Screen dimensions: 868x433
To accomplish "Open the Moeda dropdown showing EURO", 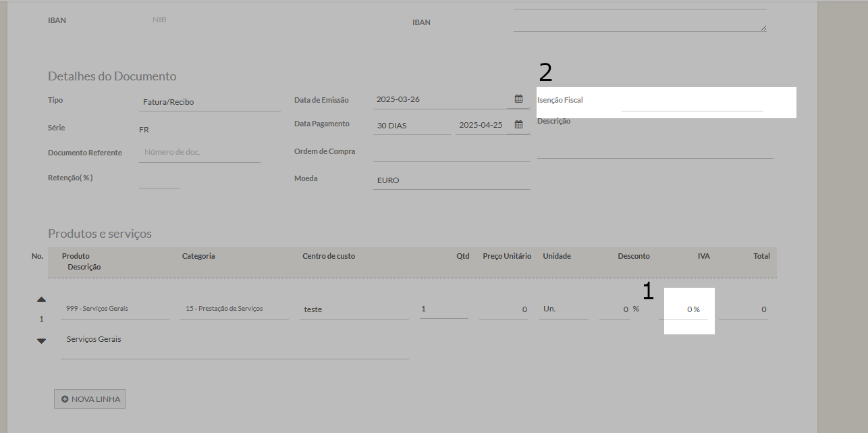I will [x=451, y=180].
